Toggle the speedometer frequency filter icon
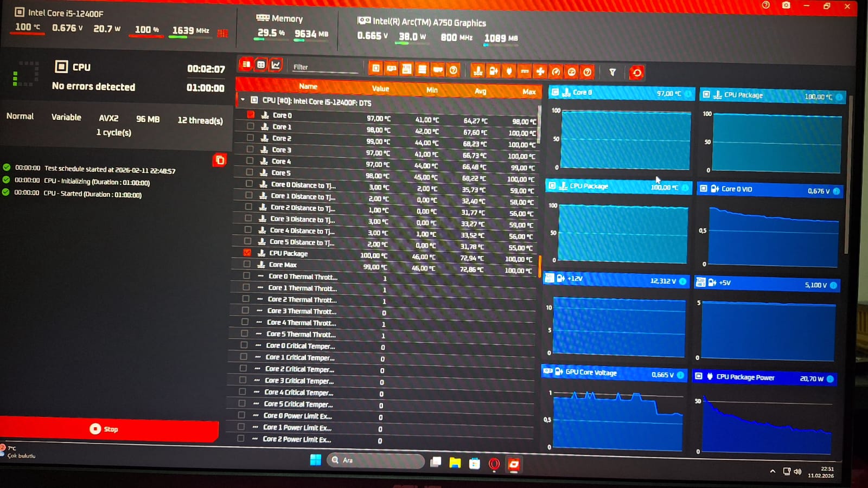 [556, 72]
